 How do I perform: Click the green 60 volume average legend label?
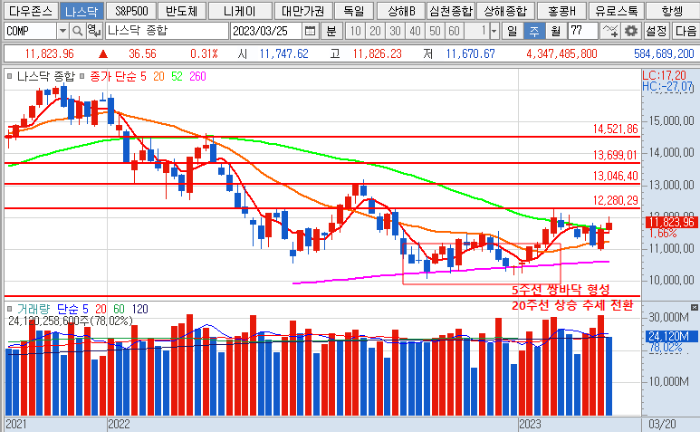point(119,309)
